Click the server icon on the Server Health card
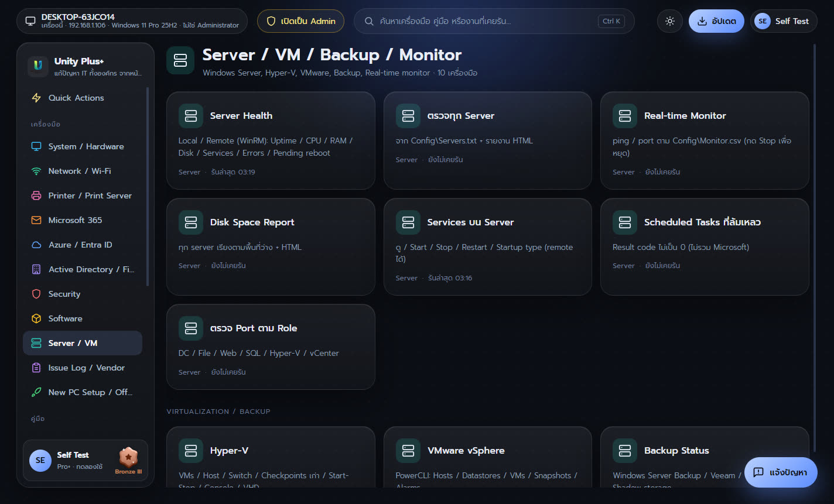 tap(191, 116)
